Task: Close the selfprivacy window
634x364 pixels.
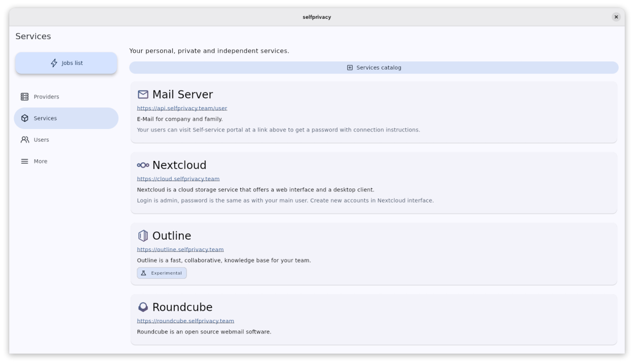Action: (x=616, y=17)
